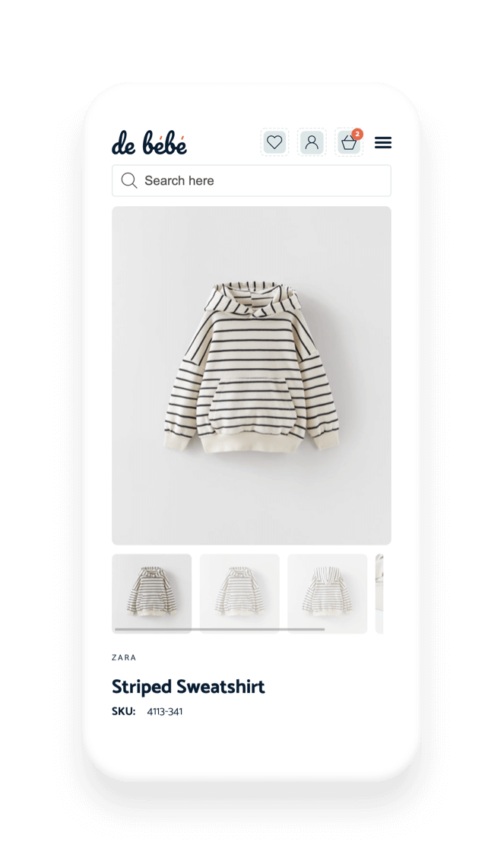Viewport: 504px width, 864px height.
Task: Click the Striped Sweatshirt title
Action: click(x=189, y=687)
